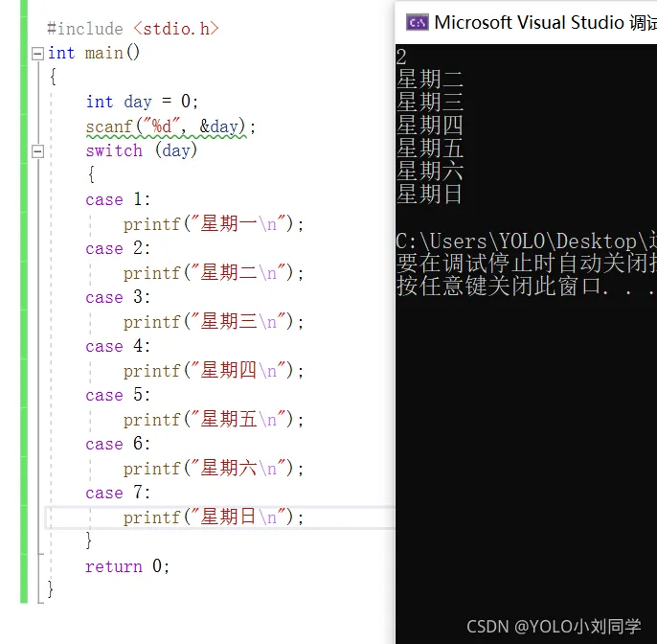Click the 'case 7:' label
The width and height of the screenshot is (657, 644).
(118, 493)
